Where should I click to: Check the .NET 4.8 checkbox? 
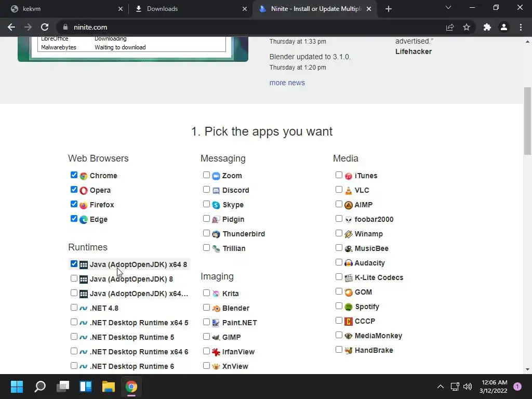coord(74,308)
